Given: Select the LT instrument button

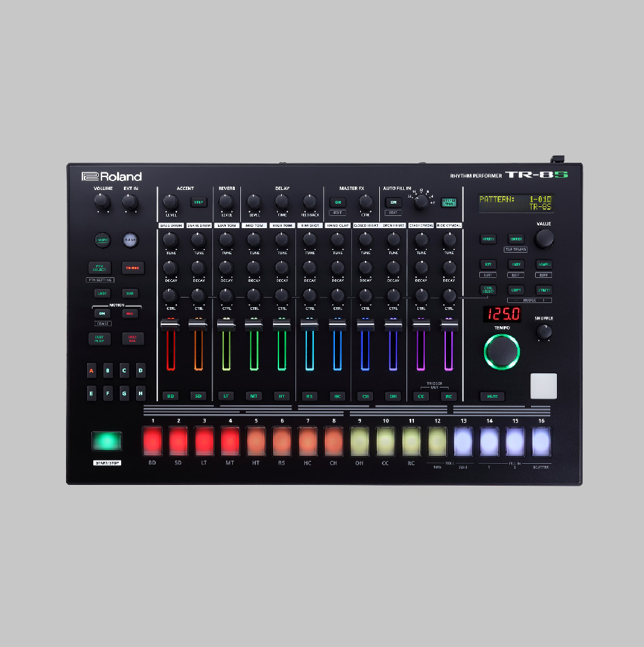Looking at the screenshot, I should pyautogui.click(x=226, y=396).
